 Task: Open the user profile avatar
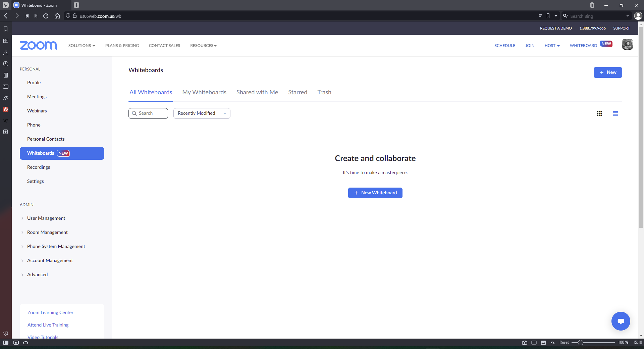coord(628,44)
